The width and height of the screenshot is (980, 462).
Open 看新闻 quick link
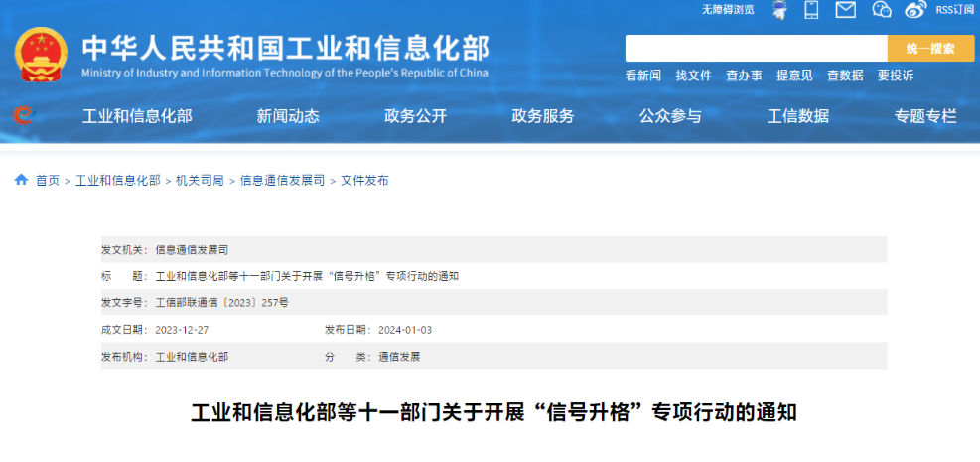[x=643, y=76]
